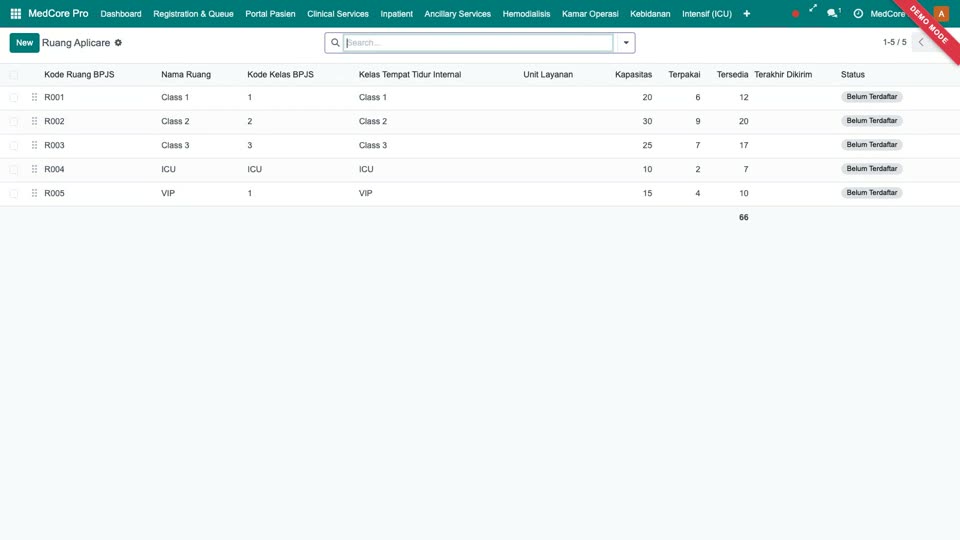Click Belum Terdaftar badge in R001 row

(x=871, y=97)
